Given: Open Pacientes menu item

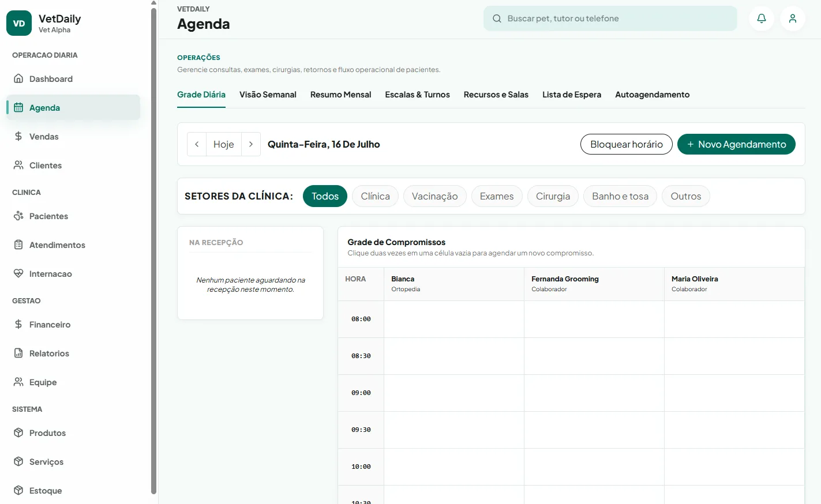Looking at the screenshot, I should [x=73, y=216].
